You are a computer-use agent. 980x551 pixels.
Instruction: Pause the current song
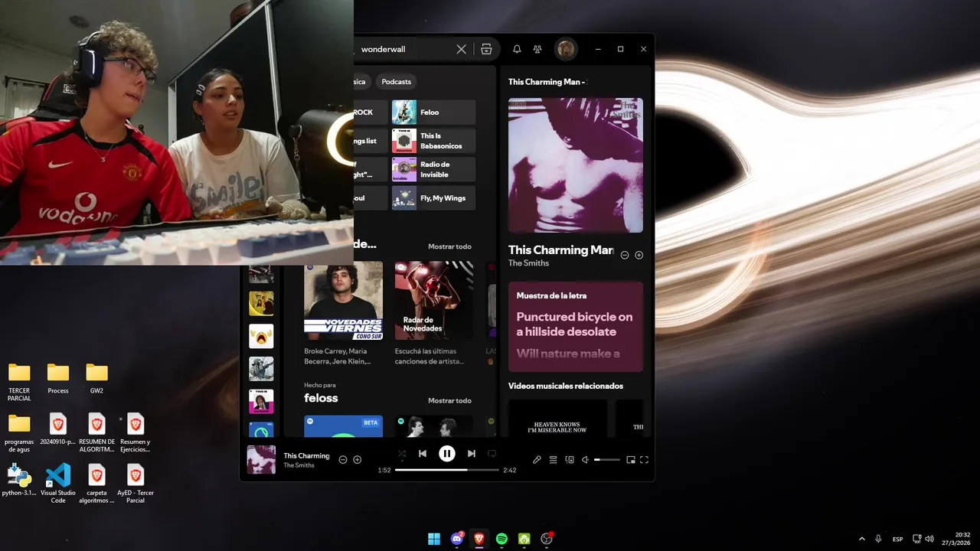coord(447,454)
